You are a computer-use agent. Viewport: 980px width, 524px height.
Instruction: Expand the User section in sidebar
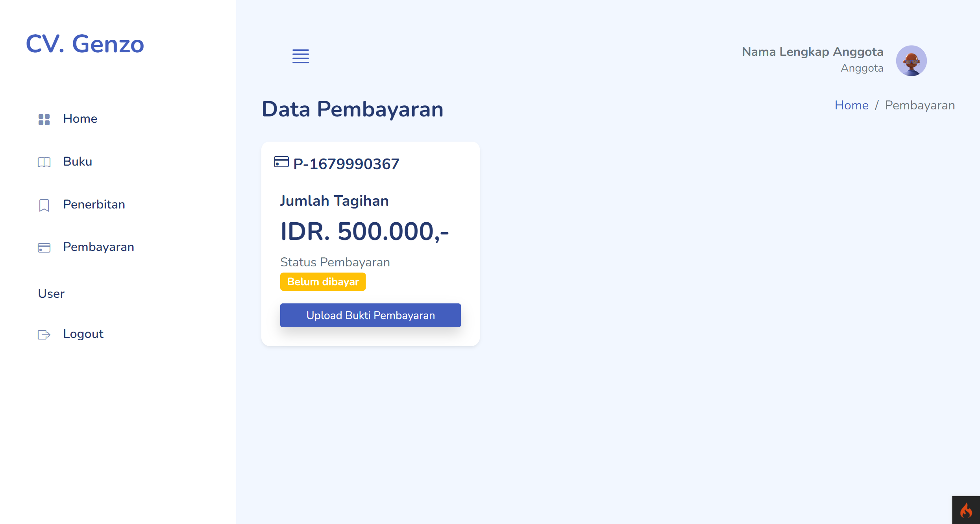(x=51, y=293)
